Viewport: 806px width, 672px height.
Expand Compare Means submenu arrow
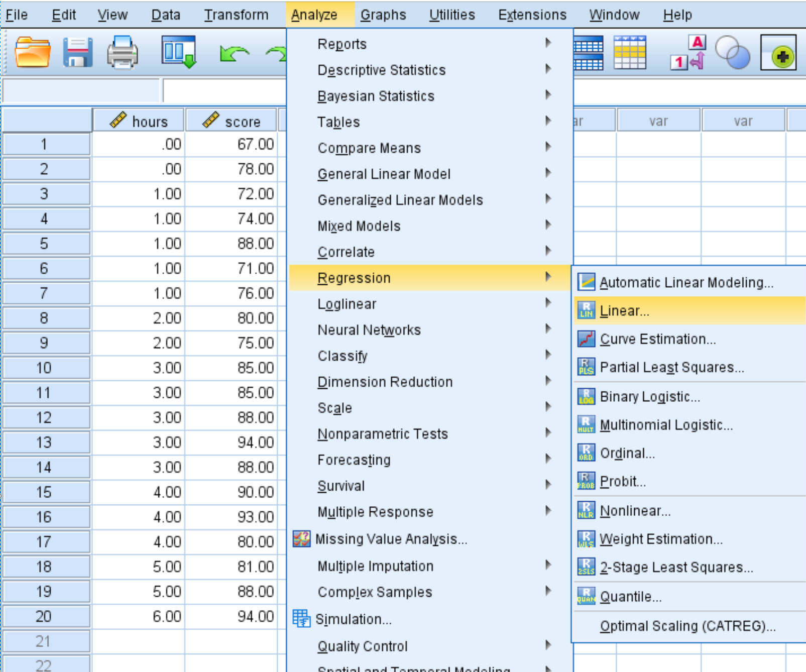[548, 147]
